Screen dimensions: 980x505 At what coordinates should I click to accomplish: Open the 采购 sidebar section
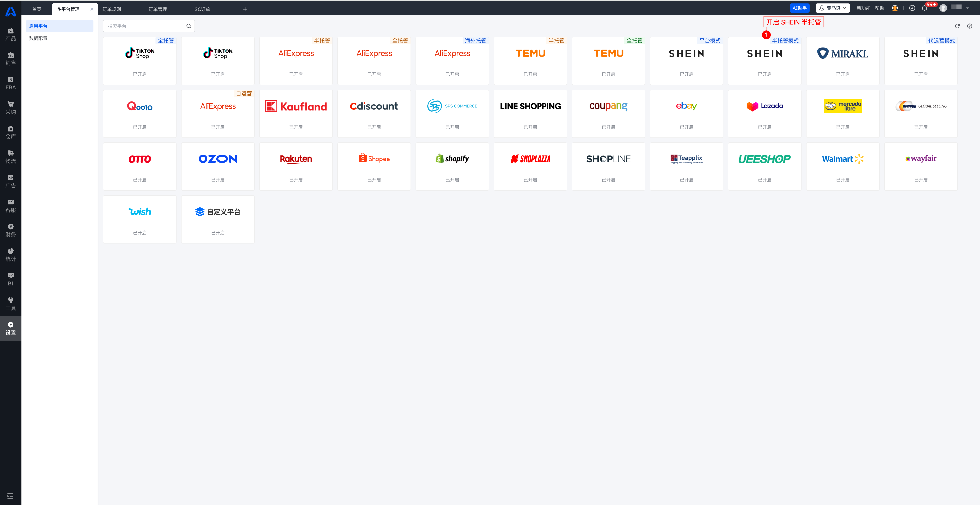[11, 108]
